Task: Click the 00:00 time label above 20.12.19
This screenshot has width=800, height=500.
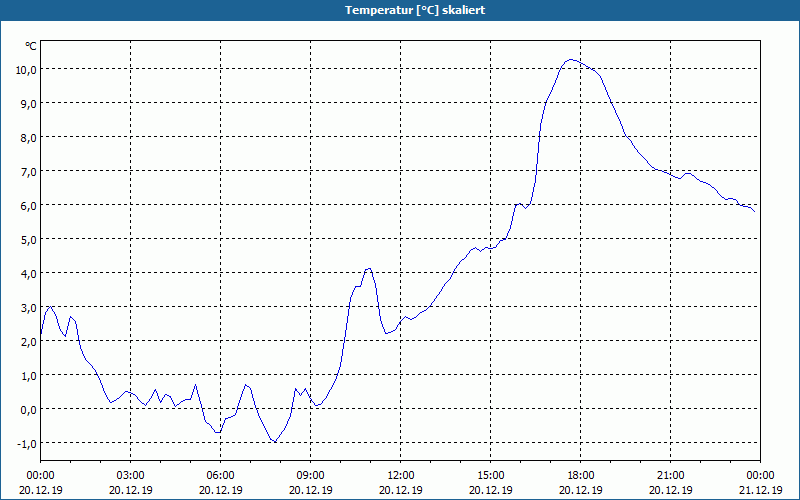Action: pos(40,476)
